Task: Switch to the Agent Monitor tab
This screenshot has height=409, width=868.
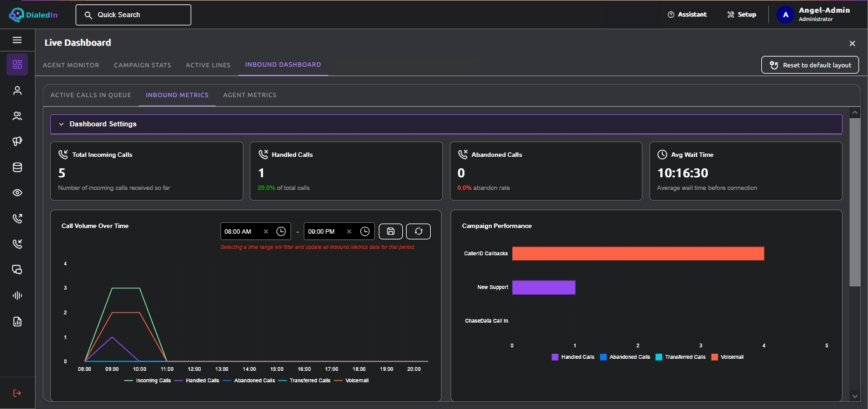Action: (71, 65)
